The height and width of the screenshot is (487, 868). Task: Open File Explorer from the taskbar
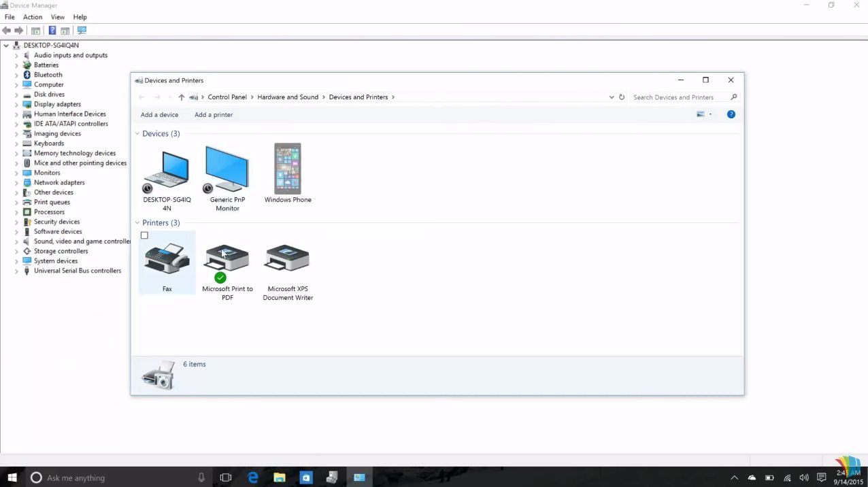tap(279, 477)
